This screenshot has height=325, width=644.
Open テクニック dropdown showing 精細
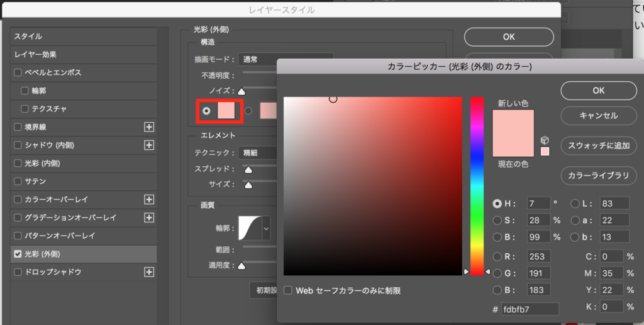(258, 152)
